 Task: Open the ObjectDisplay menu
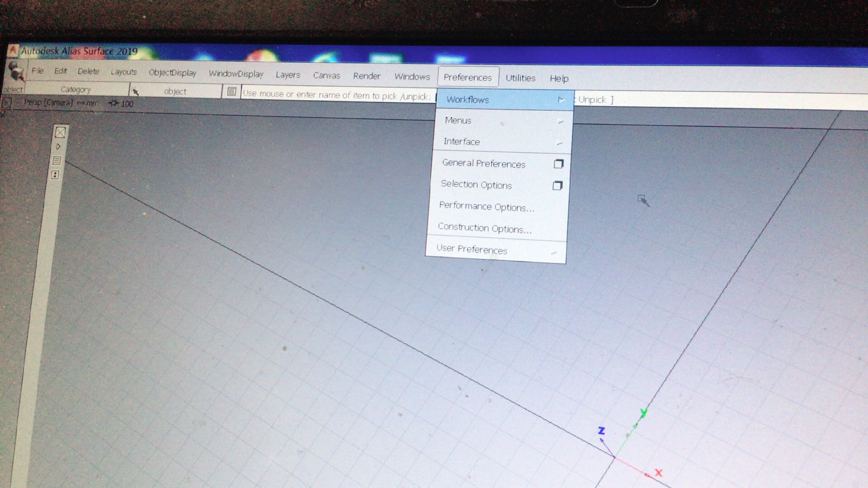(x=172, y=73)
